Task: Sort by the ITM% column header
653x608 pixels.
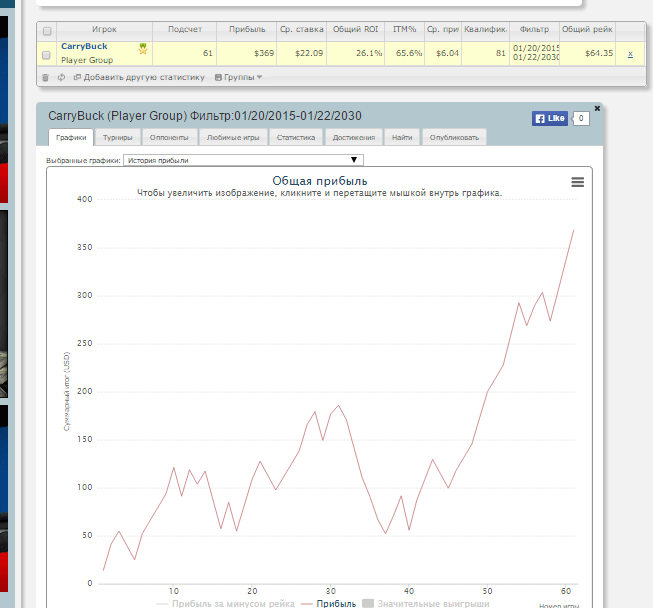Action: coord(404,30)
